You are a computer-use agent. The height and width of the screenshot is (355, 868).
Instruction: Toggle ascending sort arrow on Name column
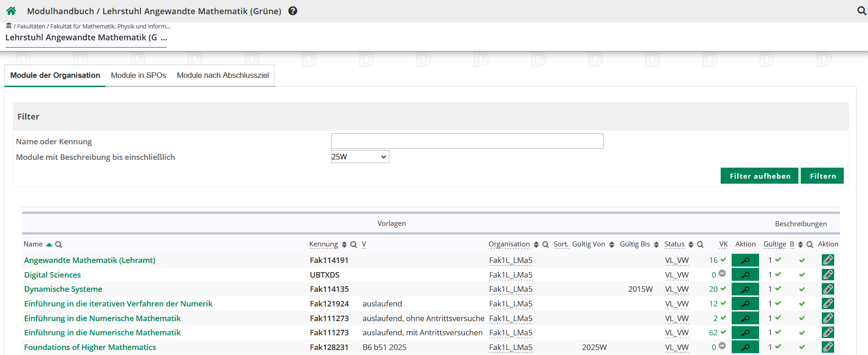(49, 245)
